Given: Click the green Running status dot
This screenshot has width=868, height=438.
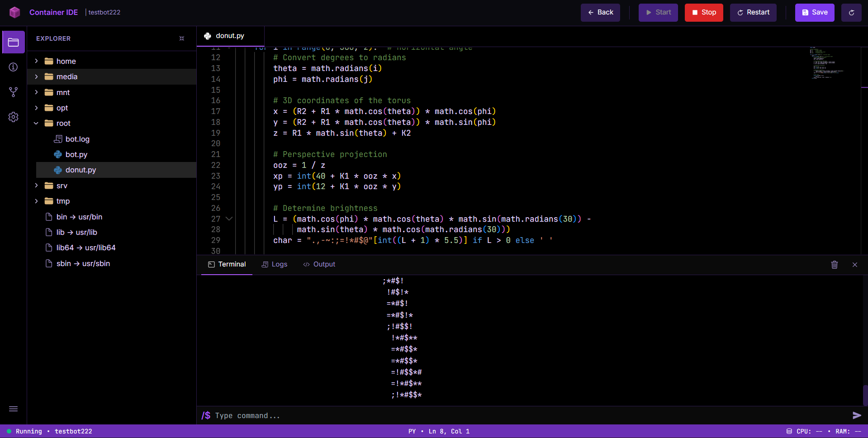Looking at the screenshot, I should 9,431.
